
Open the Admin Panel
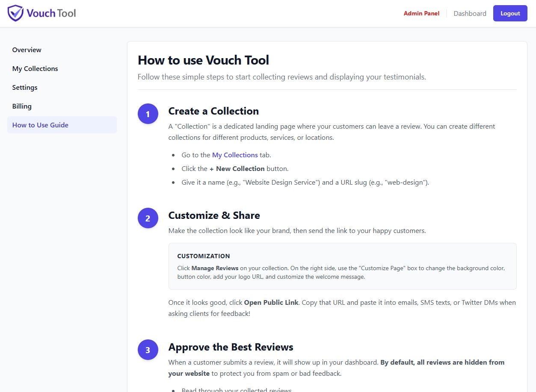(x=421, y=13)
